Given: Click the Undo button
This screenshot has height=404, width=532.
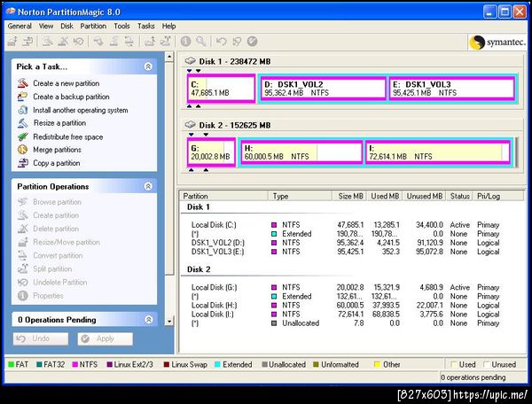Looking at the screenshot, I should point(41,338).
